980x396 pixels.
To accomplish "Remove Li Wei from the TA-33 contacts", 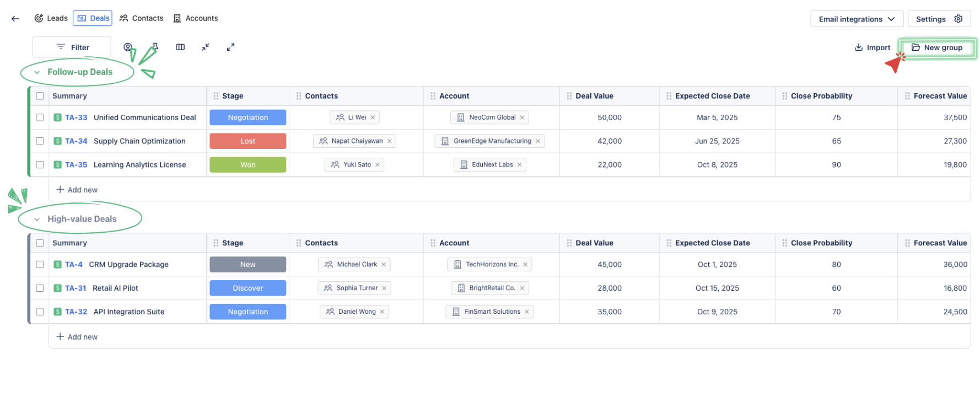I will 373,117.
